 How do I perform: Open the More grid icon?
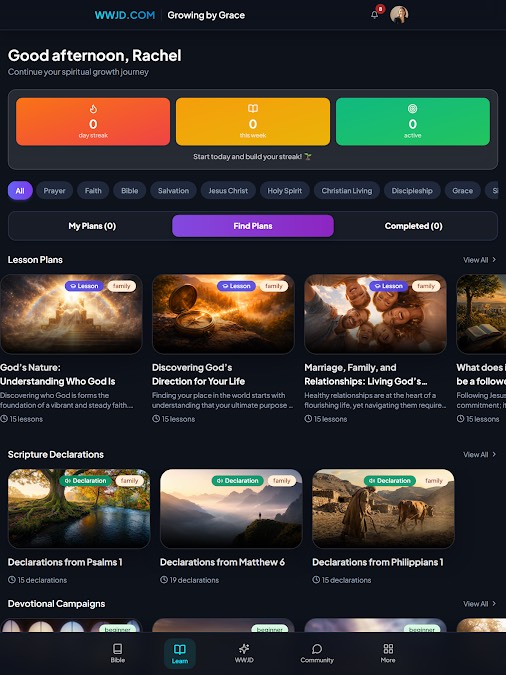pyautogui.click(x=388, y=649)
